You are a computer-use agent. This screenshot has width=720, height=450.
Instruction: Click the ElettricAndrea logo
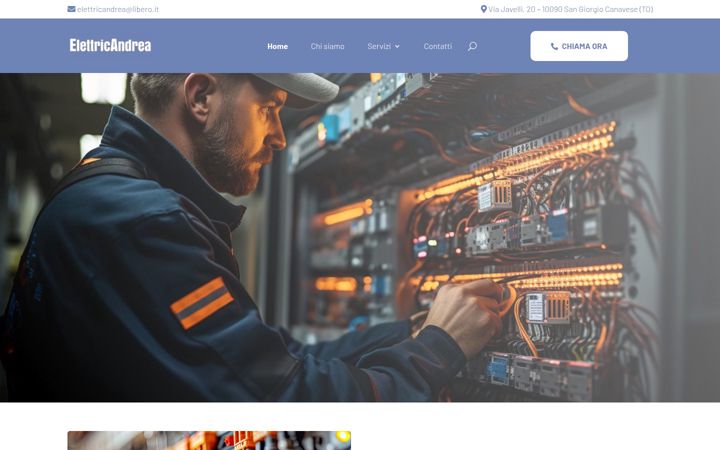110,45
